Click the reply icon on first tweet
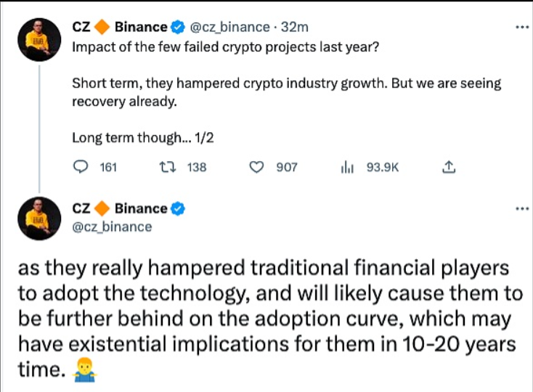 [x=82, y=167]
